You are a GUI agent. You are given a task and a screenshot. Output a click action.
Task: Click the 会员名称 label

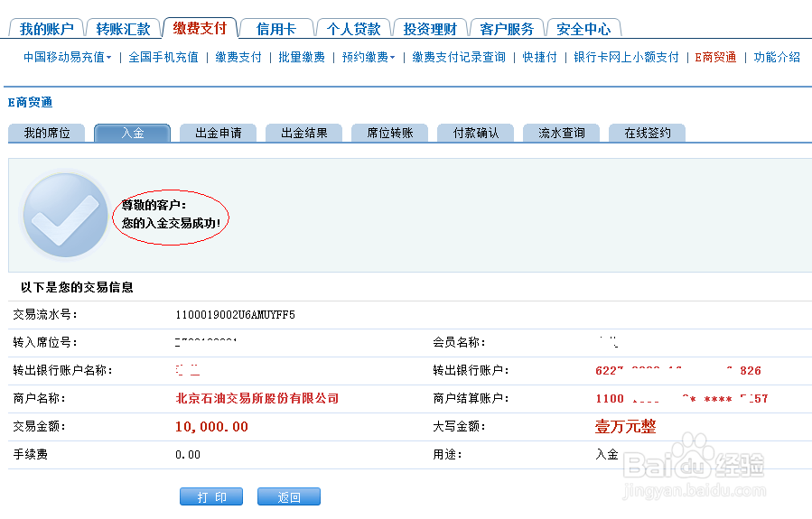point(460,343)
